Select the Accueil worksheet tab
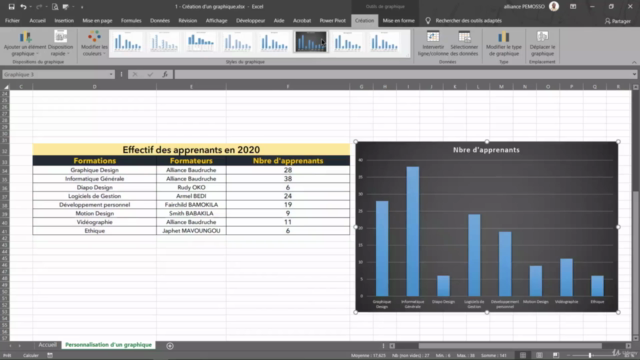This screenshot has width=640, height=360. pos(47,345)
